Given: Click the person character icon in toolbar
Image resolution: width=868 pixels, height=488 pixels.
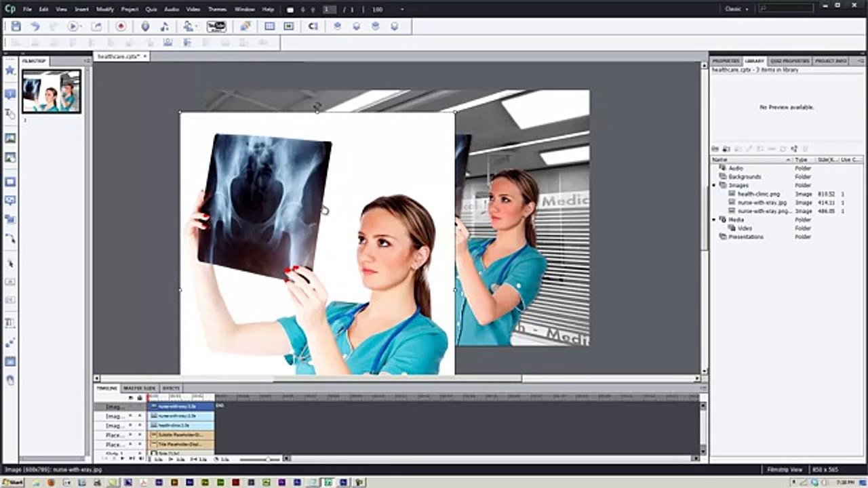Looking at the screenshot, I should point(189,26).
